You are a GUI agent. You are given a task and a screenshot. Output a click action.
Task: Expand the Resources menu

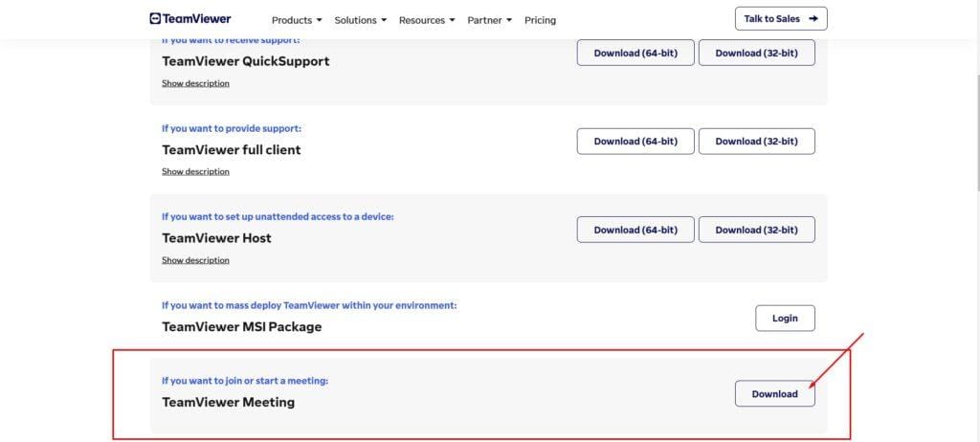427,20
